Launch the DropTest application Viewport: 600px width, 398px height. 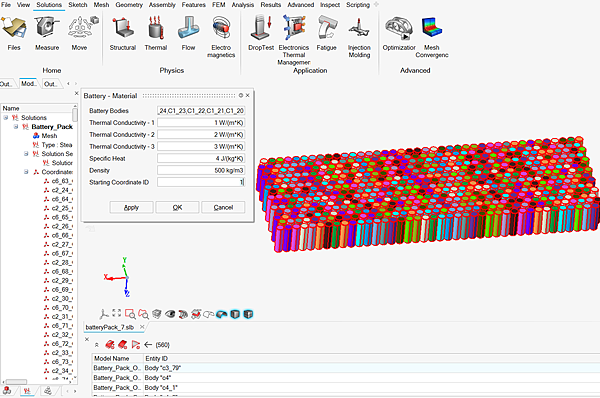tap(261, 33)
